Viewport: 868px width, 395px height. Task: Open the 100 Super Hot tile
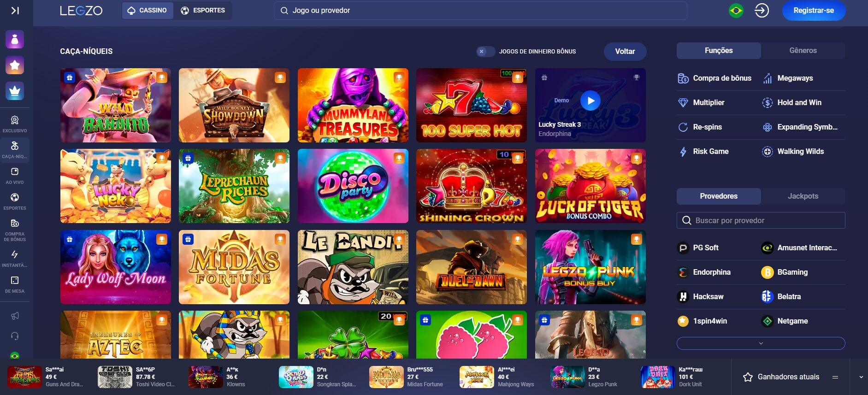coord(471,105)
